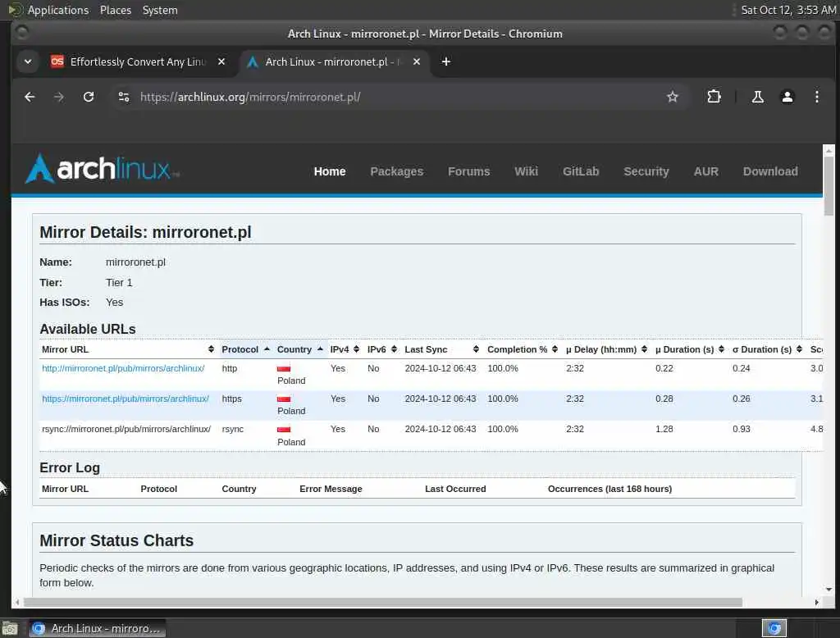Open the AUR navigation item
Image resolution: width=840 pixels, height=638 pixels.
705,171
